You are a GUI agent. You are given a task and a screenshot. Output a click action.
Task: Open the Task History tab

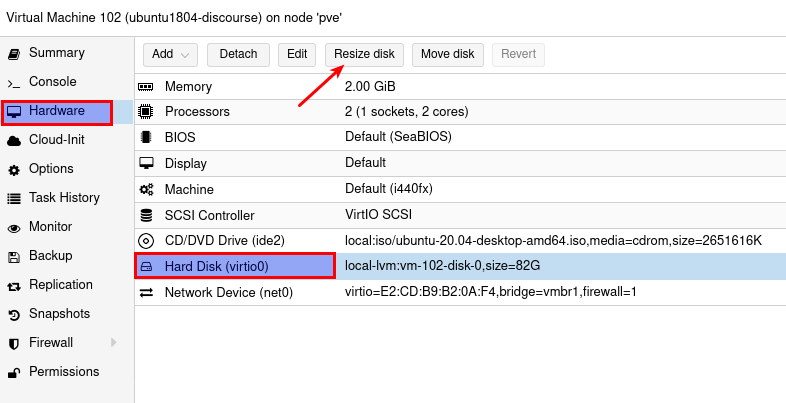coord(64,198)
